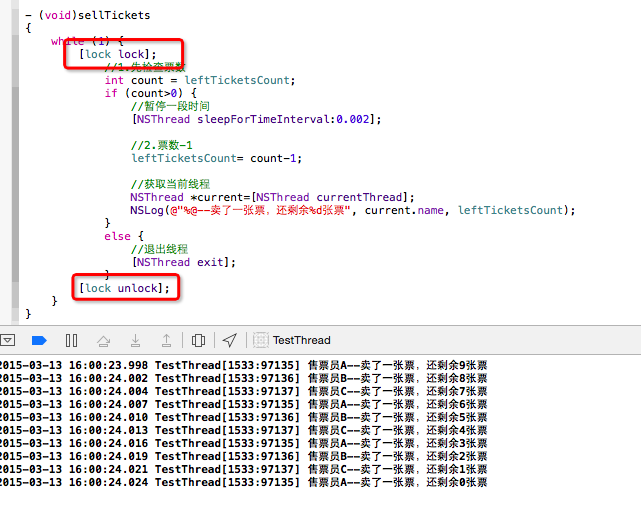Image resolution: width=641 pixels, height=509 pixels.
Task: Pause program execution in debug bar
Action: tap(71, 340)
